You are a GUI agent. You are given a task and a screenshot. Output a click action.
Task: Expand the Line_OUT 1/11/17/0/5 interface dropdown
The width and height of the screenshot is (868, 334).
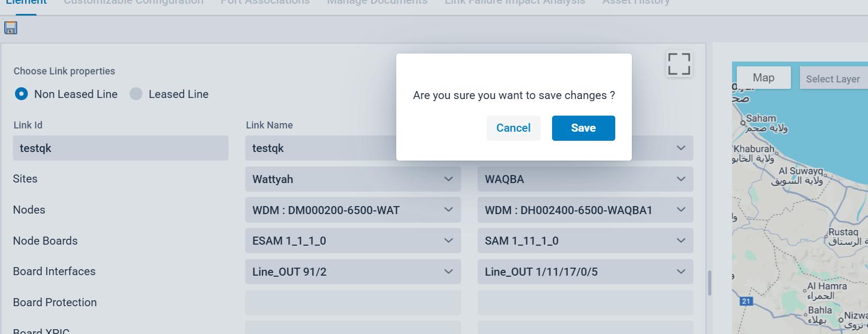[585, 272]
